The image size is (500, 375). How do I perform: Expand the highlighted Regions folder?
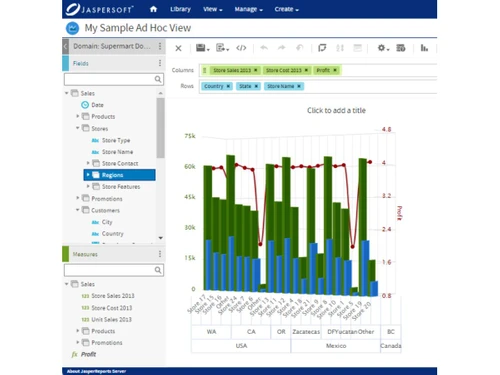pos(88,175)
